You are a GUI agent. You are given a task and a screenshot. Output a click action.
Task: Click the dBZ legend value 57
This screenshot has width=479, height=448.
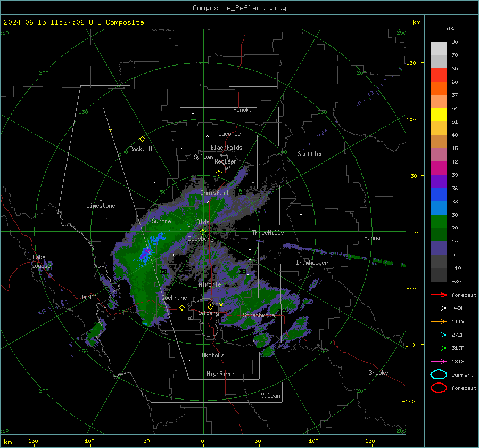point(455,95)
